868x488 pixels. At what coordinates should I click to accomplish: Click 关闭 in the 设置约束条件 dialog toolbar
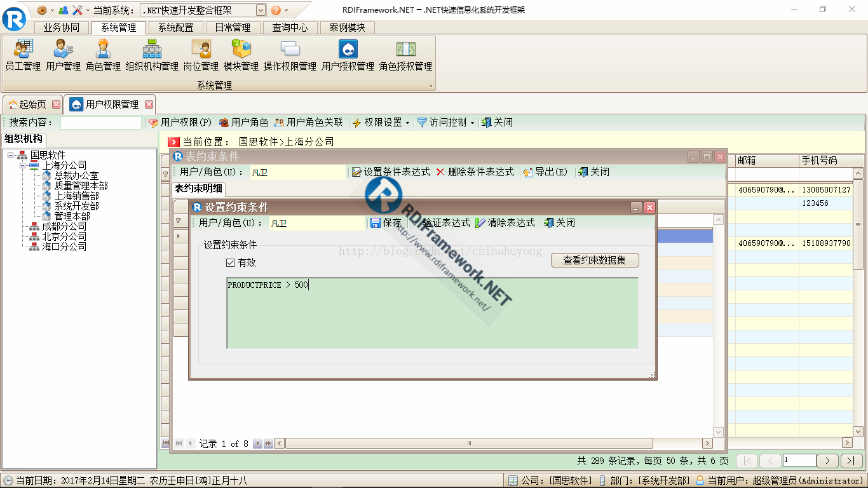coord(559,223)
